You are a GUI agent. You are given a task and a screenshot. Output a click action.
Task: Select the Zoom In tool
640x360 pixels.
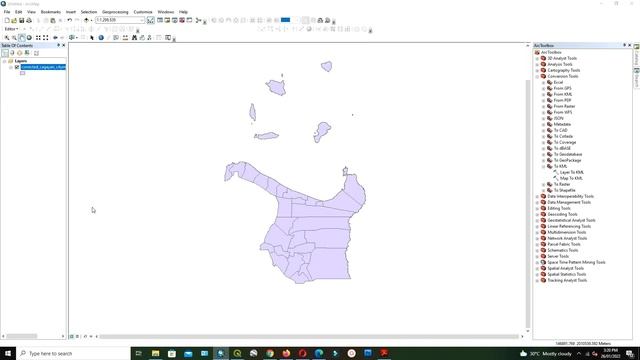pos(7,38)
